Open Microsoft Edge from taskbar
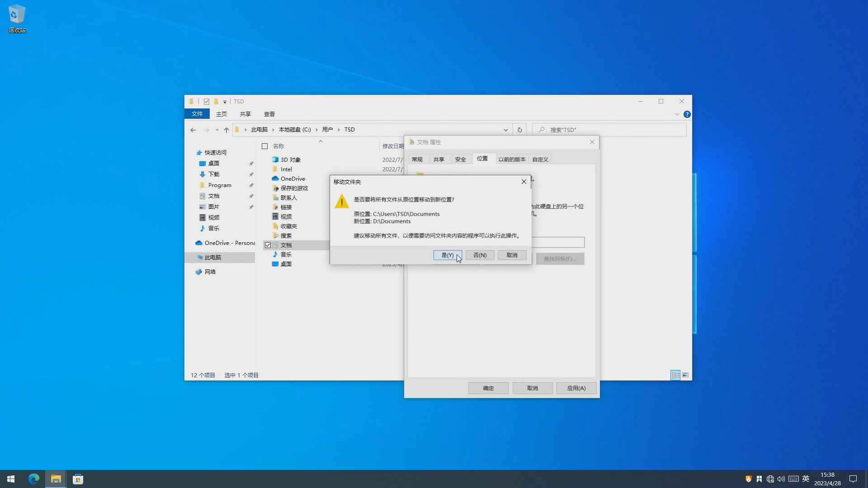The width and height of the screenshot is (868, 488). pyautogui.click(x=34, y=479)
